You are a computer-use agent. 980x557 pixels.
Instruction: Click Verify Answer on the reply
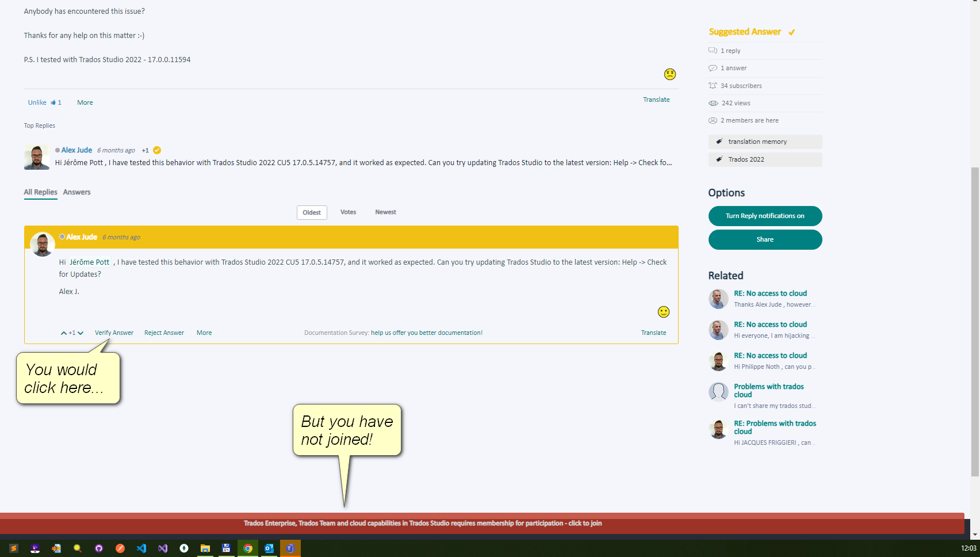click(114, 333)
